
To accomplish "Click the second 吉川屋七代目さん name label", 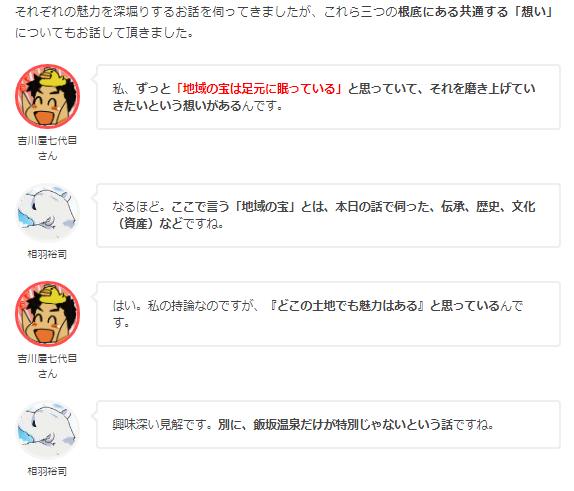I will pos(47,365).
